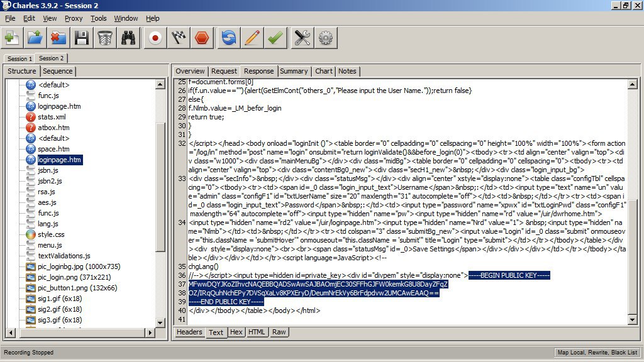Open the File menu
The image size is (644, 362).
[x=10, y=18]
